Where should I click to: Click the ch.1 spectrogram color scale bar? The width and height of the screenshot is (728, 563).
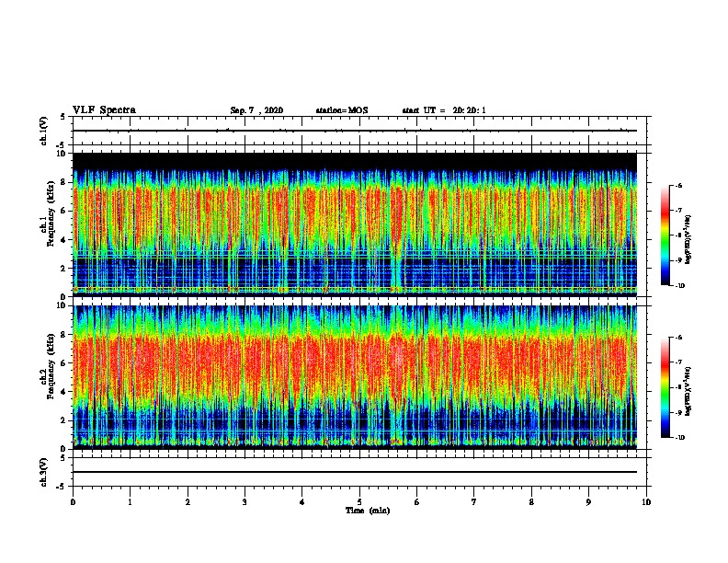pos(665,236)
